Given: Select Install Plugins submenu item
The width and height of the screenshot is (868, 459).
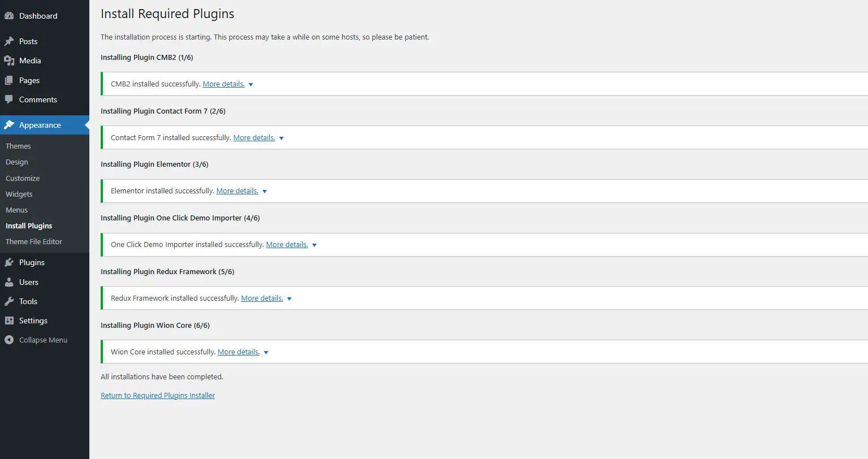Looking at the screenshot, I should click(x=29, y=226).
